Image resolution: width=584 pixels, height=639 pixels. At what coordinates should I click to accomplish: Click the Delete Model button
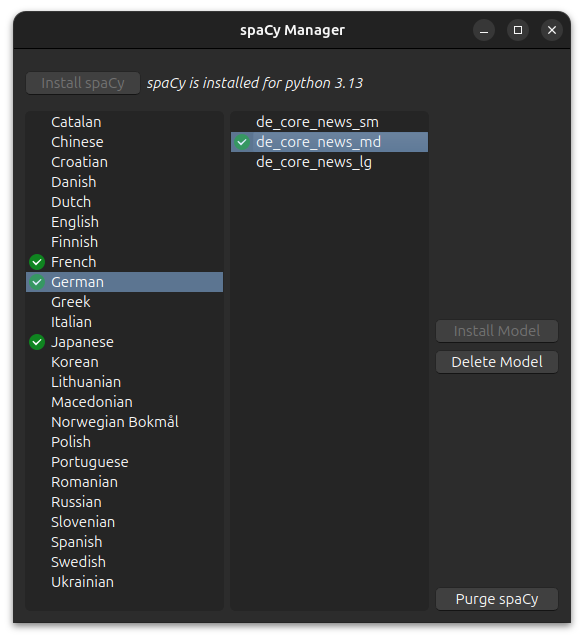[x=497, y=362]
